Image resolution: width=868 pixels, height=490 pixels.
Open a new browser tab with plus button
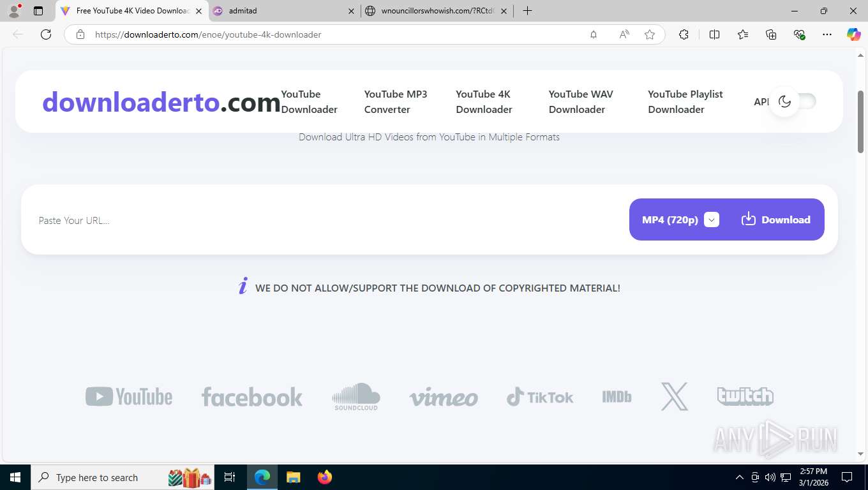(527, 11)
